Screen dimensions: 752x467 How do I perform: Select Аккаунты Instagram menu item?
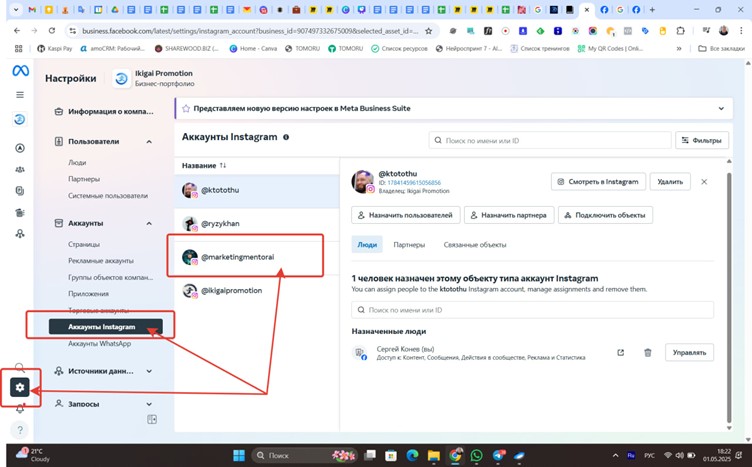tap(106, 327)
